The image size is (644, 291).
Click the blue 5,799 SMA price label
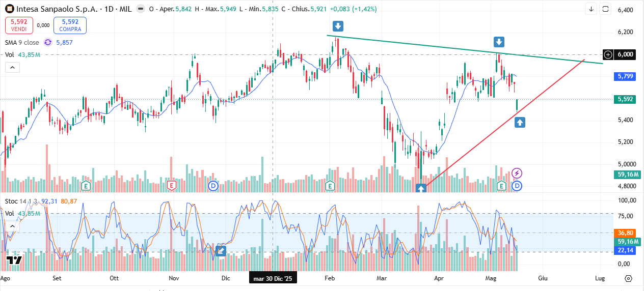[625, 76]
